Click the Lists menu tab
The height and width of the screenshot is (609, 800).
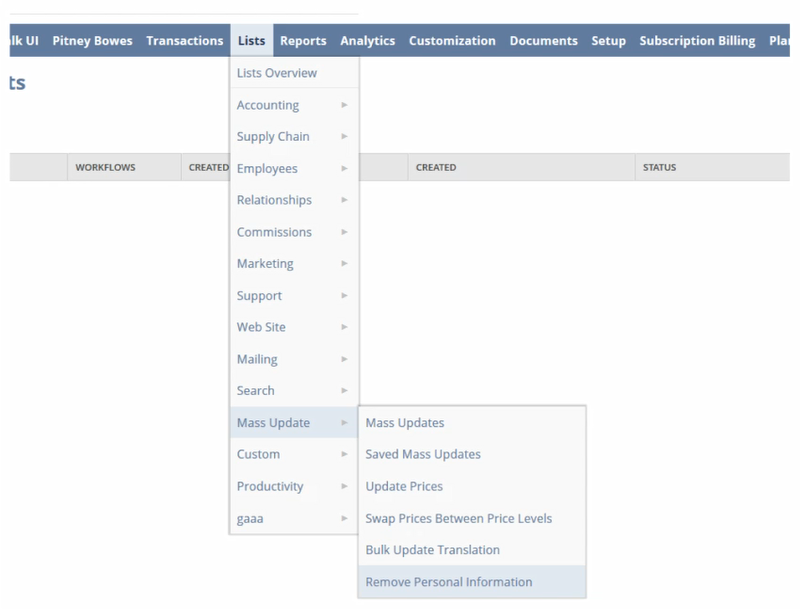252,41
